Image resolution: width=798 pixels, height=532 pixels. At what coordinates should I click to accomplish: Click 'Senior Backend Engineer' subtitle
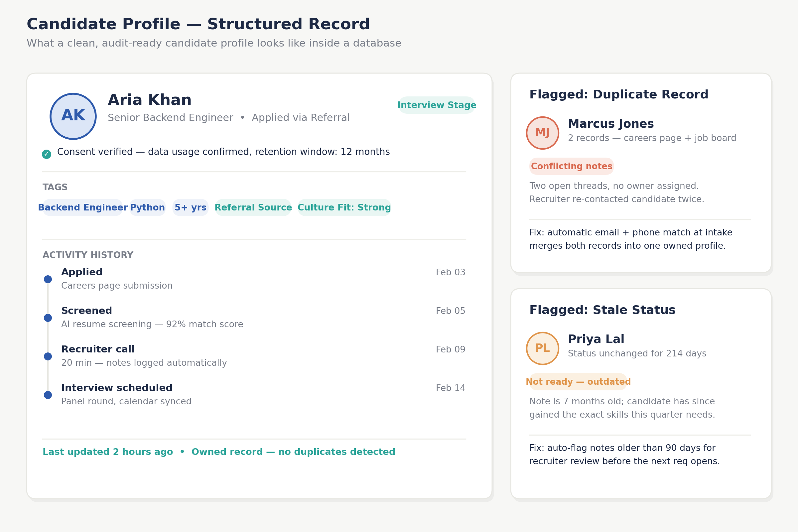pos(170,118)
